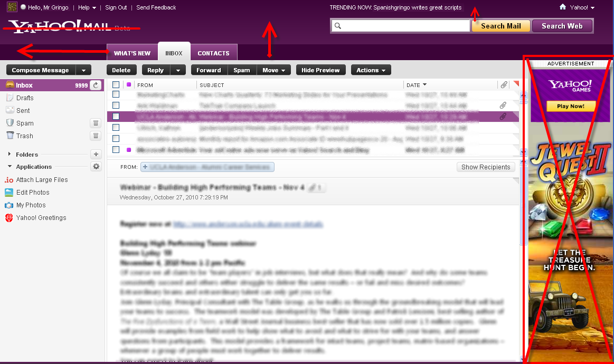This screenshot has width=614, height=364.
Task: Sort messages by the DATE column
Action: [416, 85]
